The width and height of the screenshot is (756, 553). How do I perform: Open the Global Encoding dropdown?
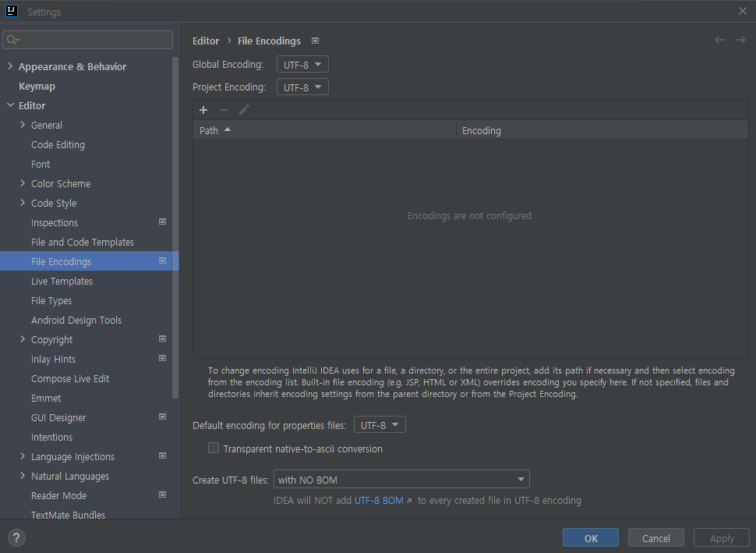click(x=302, y=64)
